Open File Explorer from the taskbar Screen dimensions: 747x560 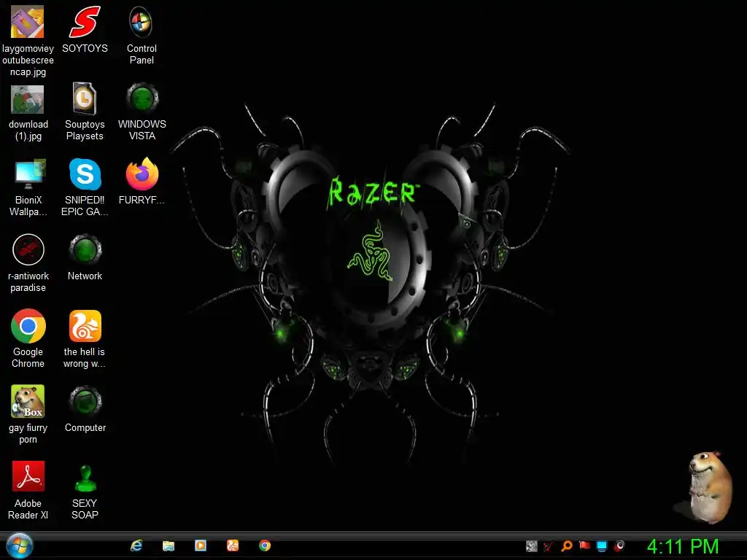point(169,545)
